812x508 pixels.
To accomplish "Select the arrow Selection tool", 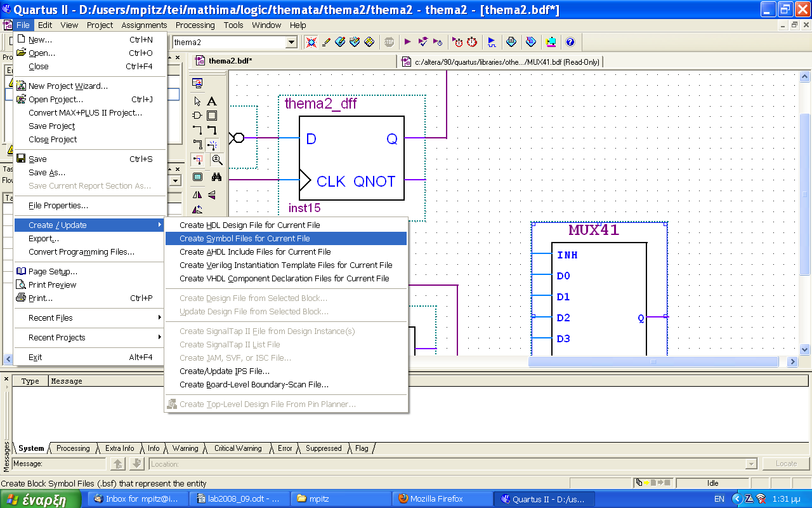I will click(197, 101).
